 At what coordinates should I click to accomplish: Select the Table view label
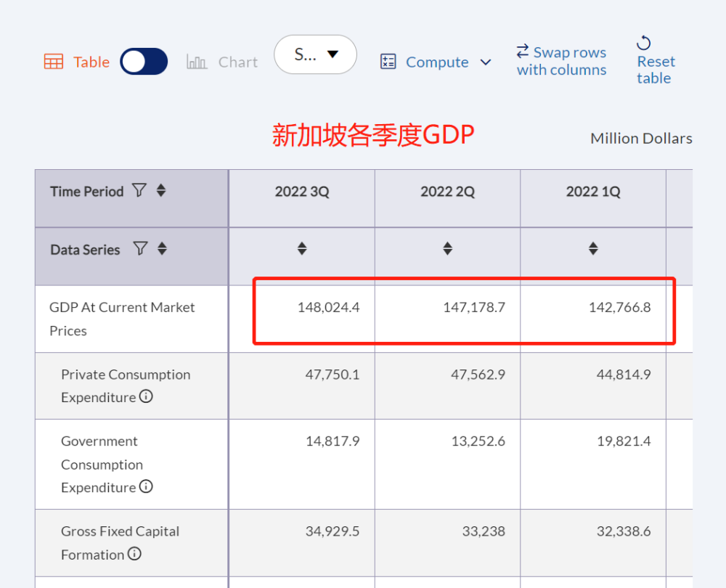pos(91,62)
